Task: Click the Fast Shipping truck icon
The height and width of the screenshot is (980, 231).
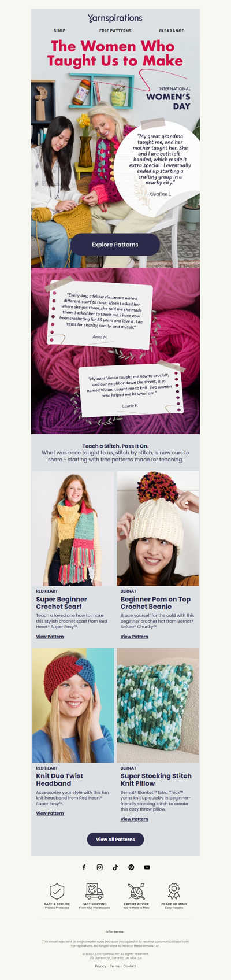Action: (x=94, y=891)
